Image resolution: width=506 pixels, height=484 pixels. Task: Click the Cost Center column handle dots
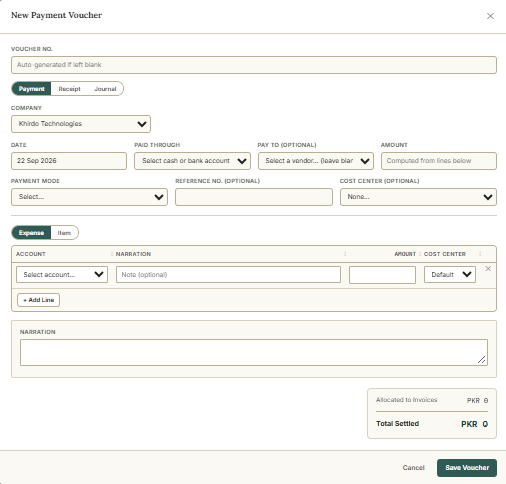pyautogui.click(x=480, y=254)
